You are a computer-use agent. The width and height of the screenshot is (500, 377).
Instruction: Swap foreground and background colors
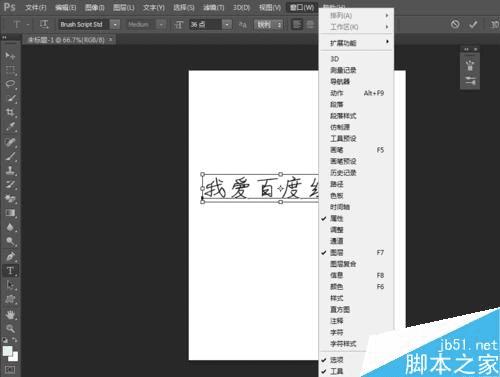tap(15, 340)
